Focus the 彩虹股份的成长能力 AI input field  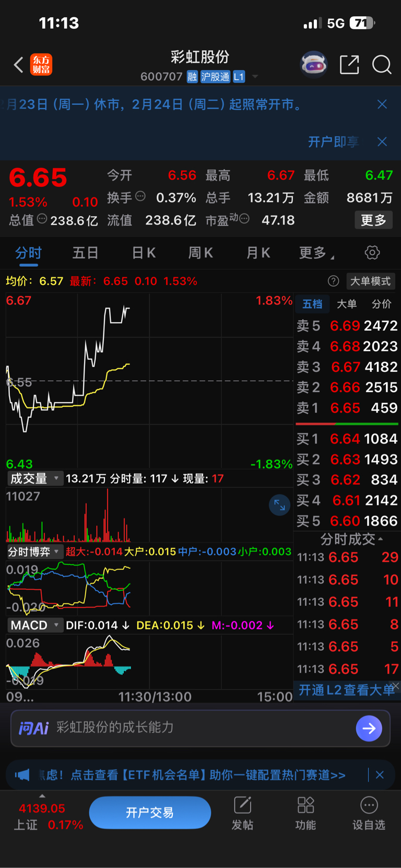200,728
